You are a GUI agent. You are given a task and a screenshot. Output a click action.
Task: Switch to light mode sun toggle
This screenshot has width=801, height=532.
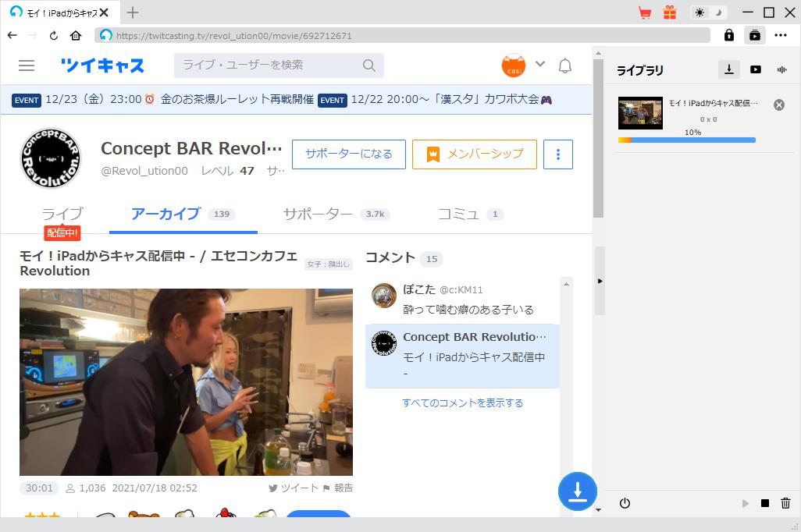pyautogui.click(x=700, y=12)
